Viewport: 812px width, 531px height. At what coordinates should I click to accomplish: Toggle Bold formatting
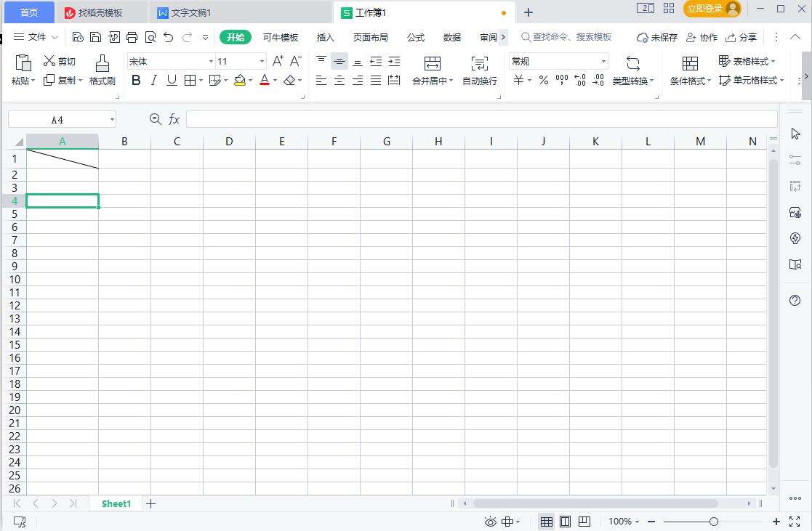pos(136,80)
